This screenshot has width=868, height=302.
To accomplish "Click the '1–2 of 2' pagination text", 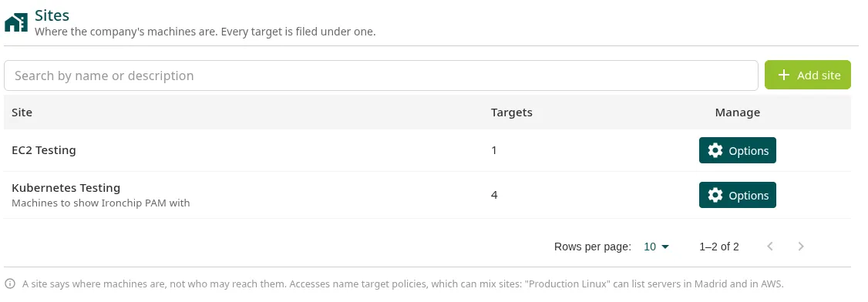I will click(x=719, y=247).
